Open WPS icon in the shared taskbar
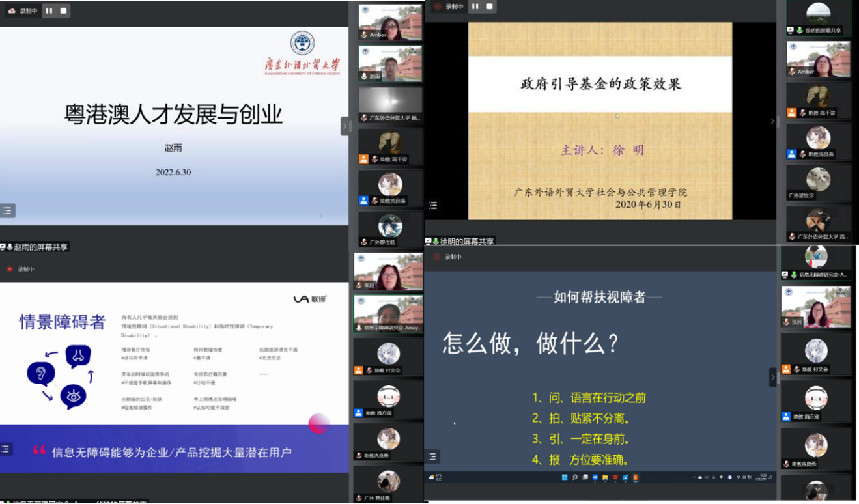Viewport: 859px width, 504px height. coord(615,477)
